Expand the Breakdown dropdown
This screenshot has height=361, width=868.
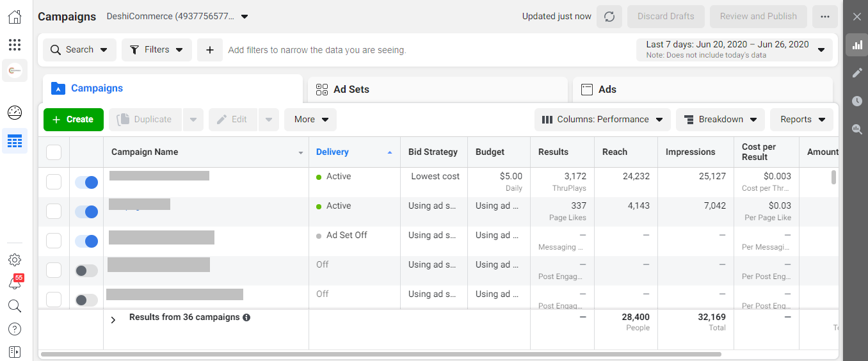720,120
